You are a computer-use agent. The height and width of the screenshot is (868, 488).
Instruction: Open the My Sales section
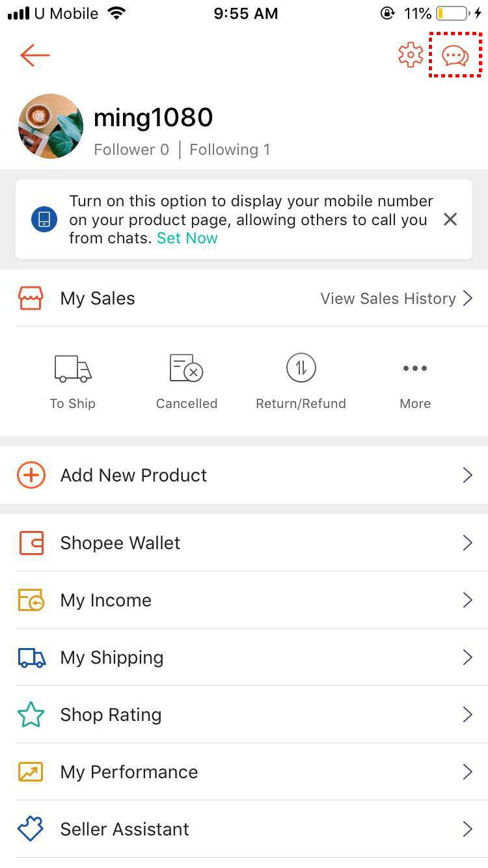click(98, 299)
